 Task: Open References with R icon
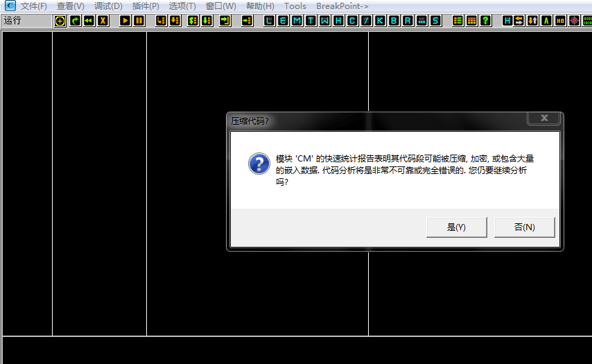[x=408, y=21]
